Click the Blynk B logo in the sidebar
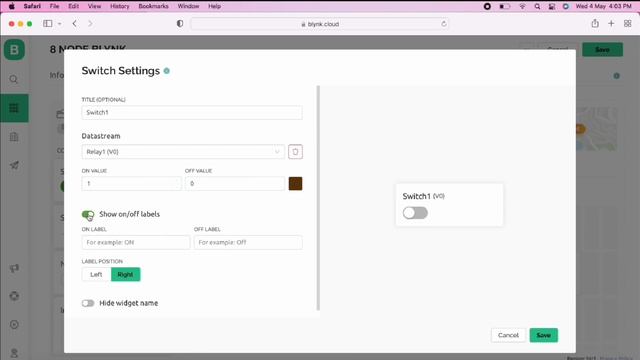 point(14,50)
